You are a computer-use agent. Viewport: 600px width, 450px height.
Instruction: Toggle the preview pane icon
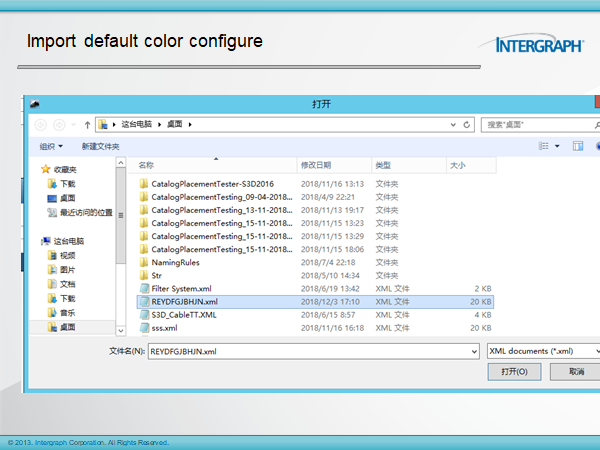coord(578,146)
